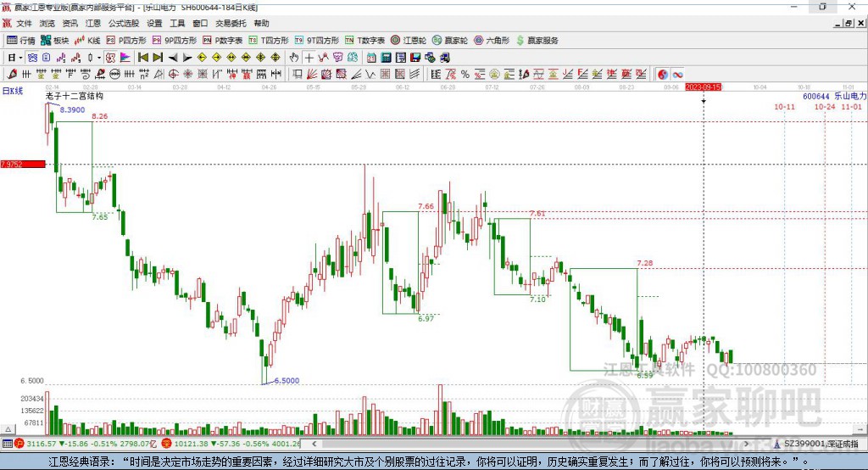Open the 帮助 menu
The image size is (868, 470).
[261, 23]
